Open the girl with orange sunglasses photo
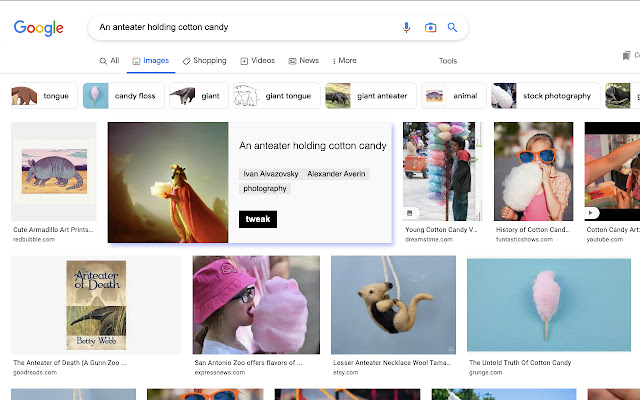This screenshot has width=640, height=400. click(533, 171)
